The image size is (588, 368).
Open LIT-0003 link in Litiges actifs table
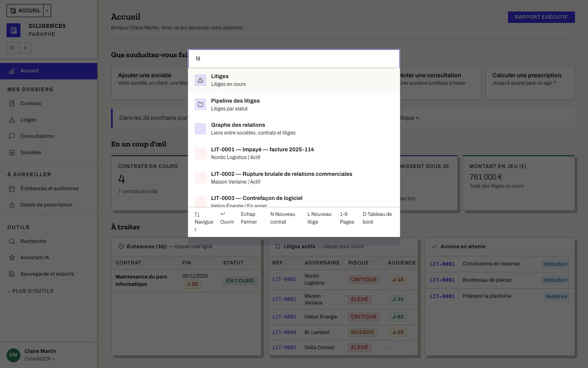click(284, 317)
